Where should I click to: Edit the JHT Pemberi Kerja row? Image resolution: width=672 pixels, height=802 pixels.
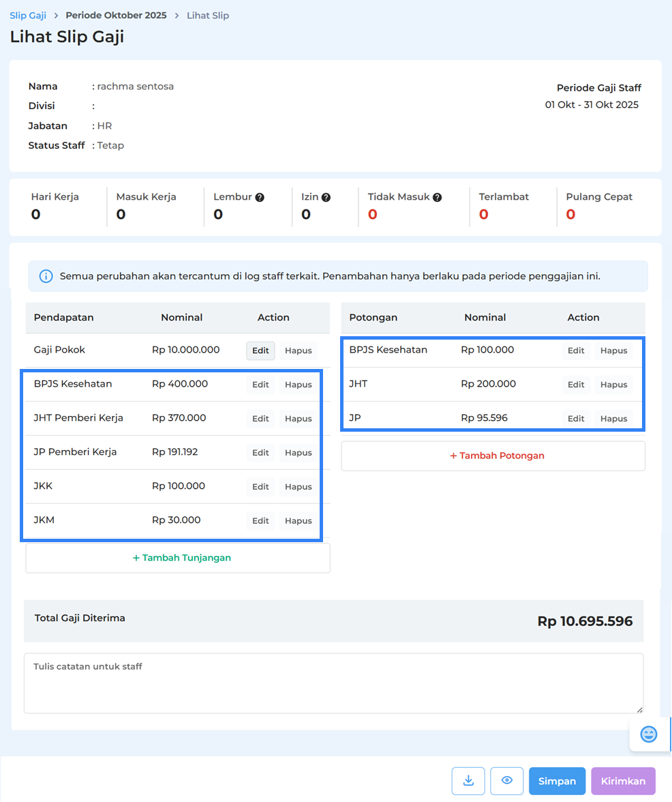pyautogui.click(x=260, y=419)
